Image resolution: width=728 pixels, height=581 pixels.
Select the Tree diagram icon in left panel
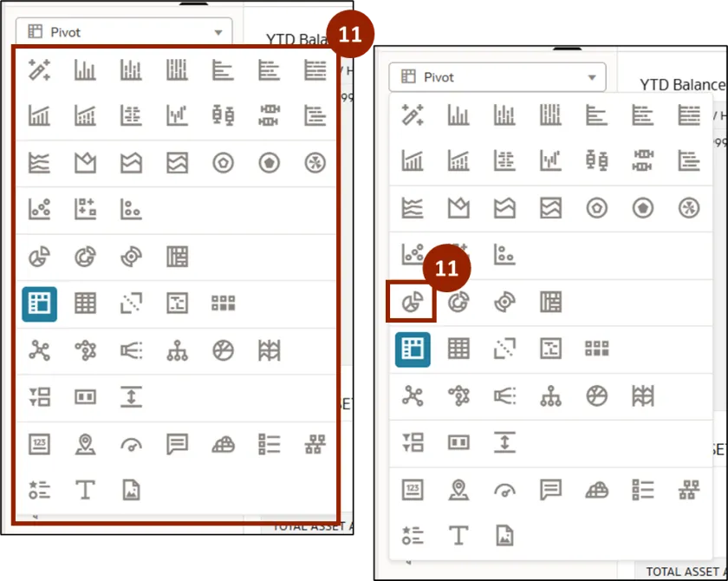(178, 350)
